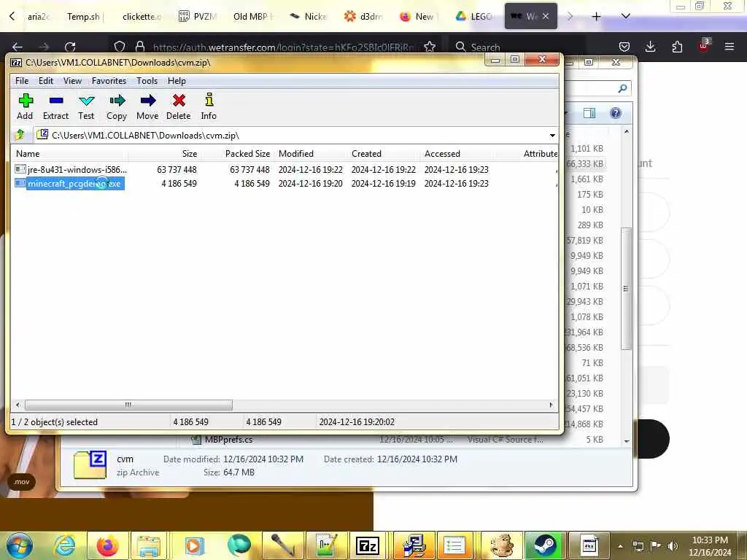The height and width of the screenshot is (560, 747).
Task: Open the Edit menu
Action: click(46, 81)
